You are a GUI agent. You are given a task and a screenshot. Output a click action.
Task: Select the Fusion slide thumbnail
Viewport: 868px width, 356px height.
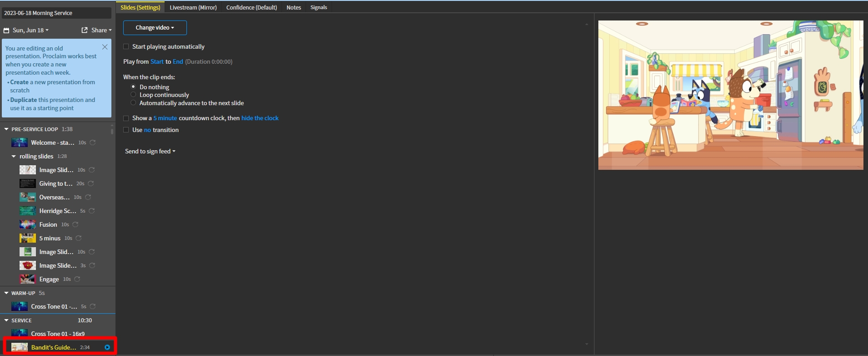[28, 224]
